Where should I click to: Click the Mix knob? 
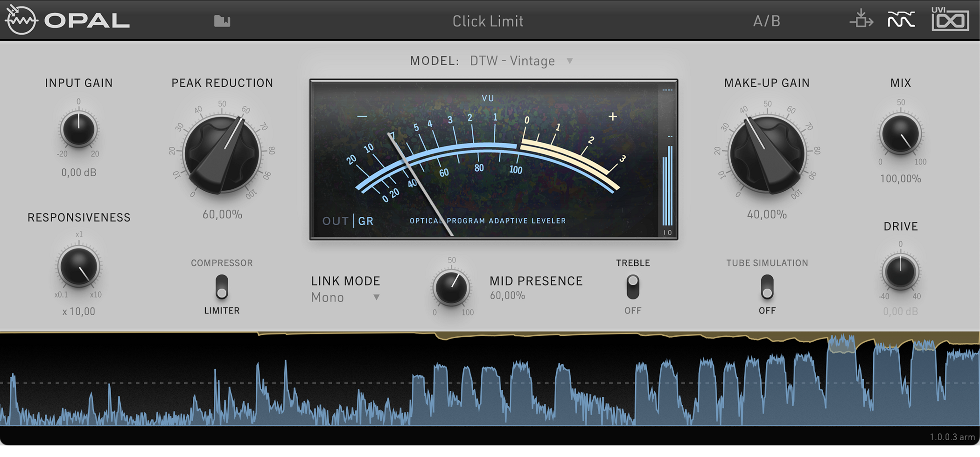(x=901, y=134)
